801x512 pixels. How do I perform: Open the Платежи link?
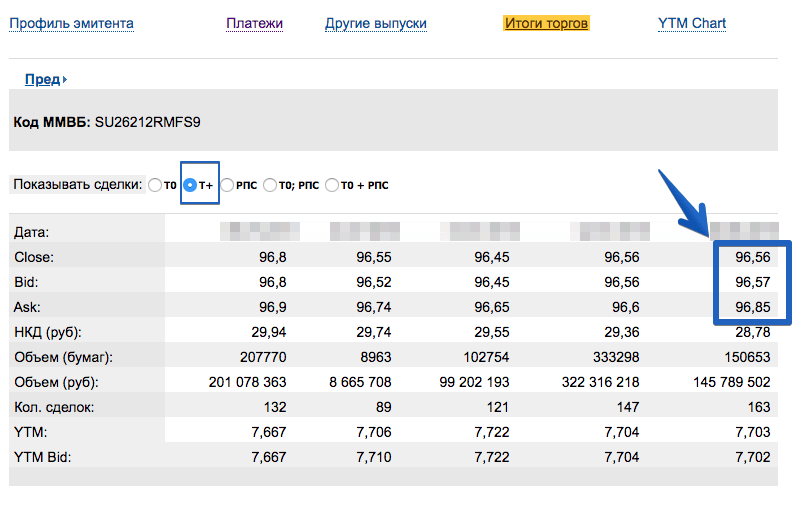(254, 24)
